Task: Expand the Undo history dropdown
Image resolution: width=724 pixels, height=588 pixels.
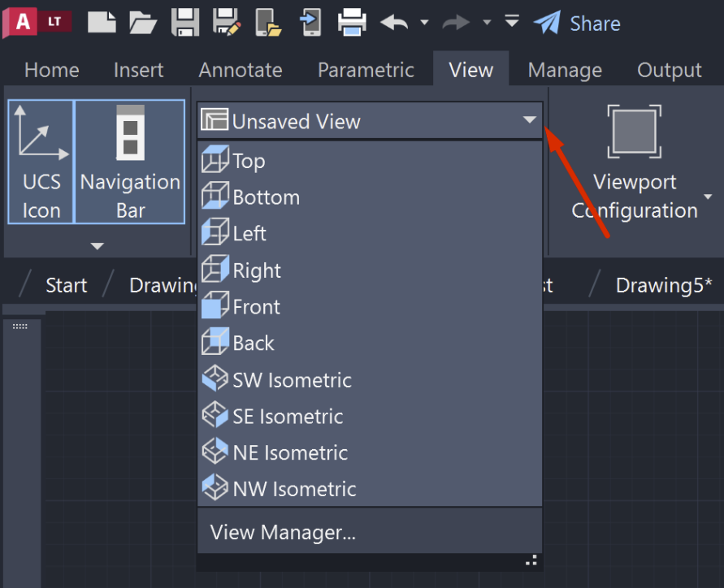Action: [x=423, y=23]
